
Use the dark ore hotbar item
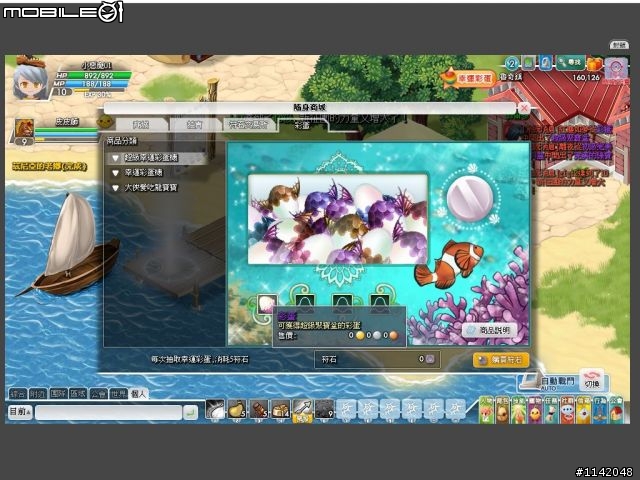pos(324,409)
